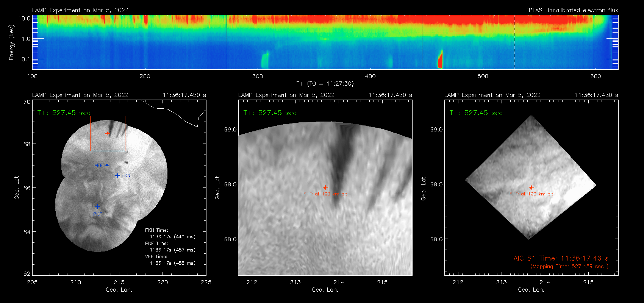
Task: Click the 'VEE Time:' label
Action: 156,257
